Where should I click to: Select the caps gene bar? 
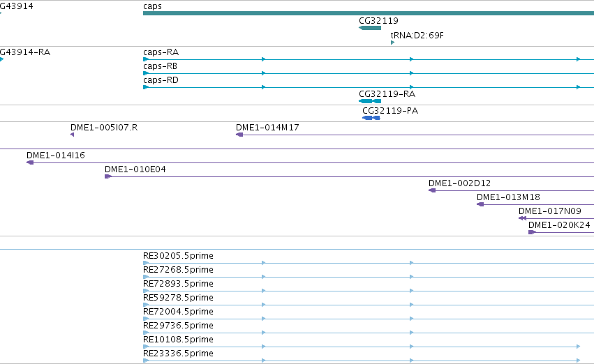(x=369, y=13)
